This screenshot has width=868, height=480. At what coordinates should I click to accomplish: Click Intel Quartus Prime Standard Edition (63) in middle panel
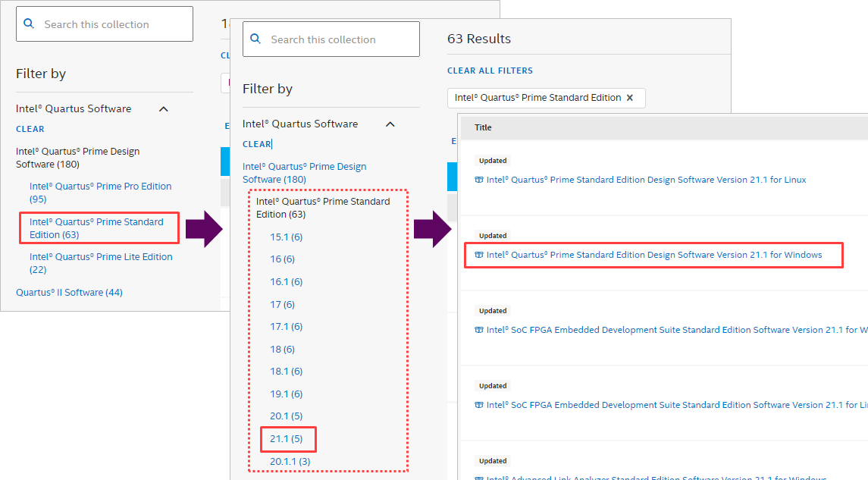click(x=323, y=208)
